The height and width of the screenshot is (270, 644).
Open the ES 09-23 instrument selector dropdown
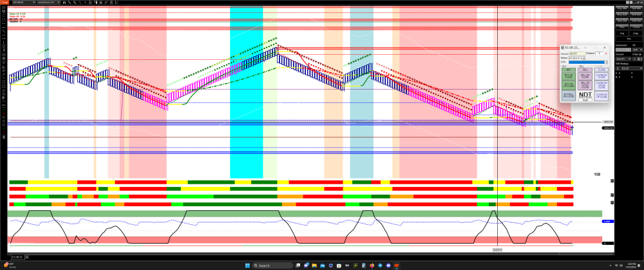[24, 2]
